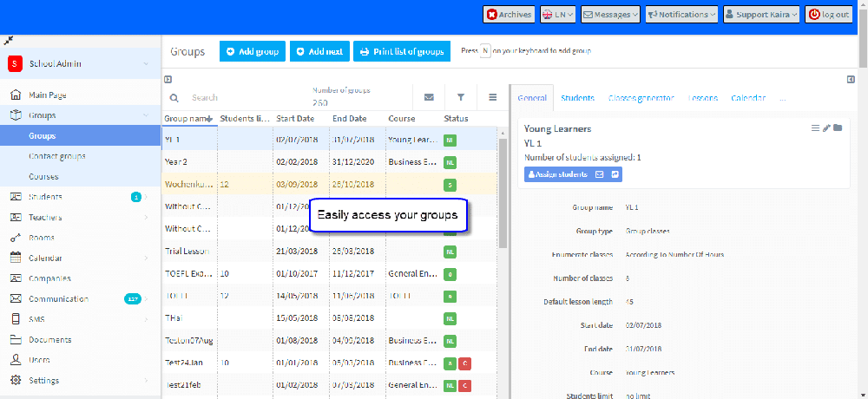Viewport: 868px width, 399px height.
Task: Click the share arrow icon beside Assign students
Action: coord(615,174)
